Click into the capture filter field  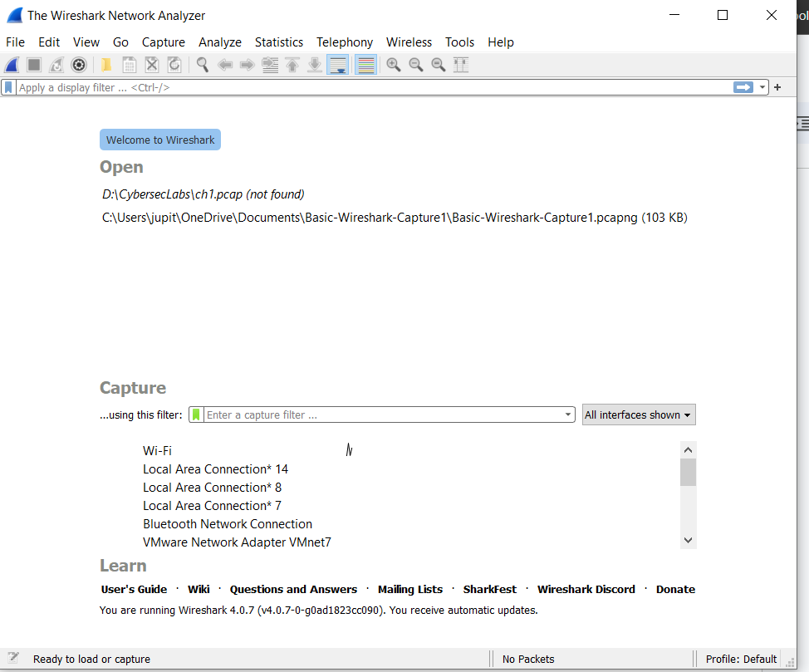384,415
